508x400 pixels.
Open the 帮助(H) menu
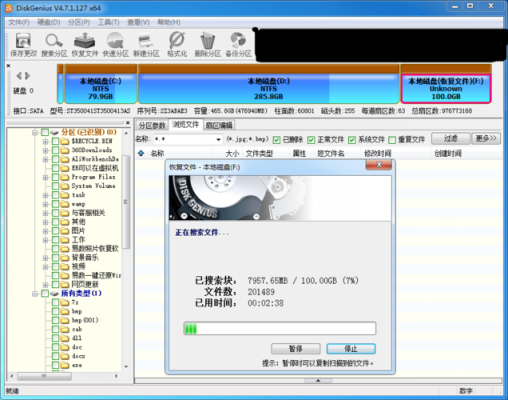tap(169, 22)
